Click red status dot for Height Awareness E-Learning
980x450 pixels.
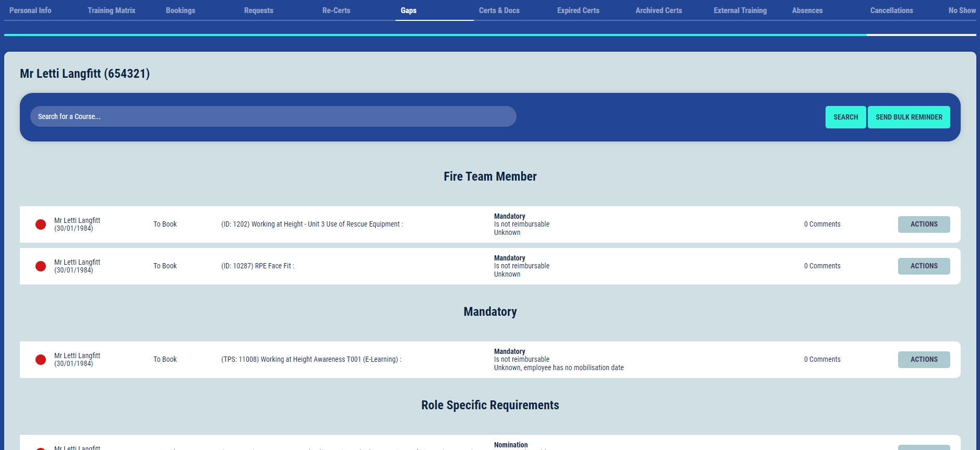[x=41, y=360]
